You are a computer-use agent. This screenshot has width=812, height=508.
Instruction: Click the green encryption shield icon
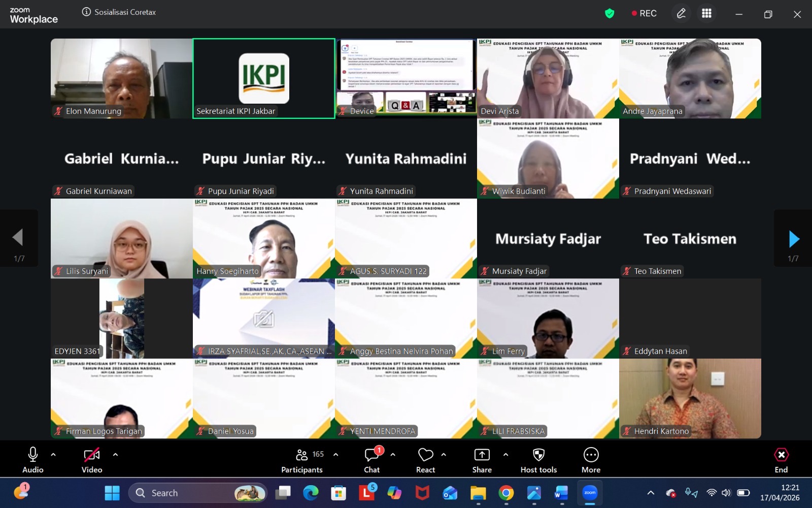[610, 14]
